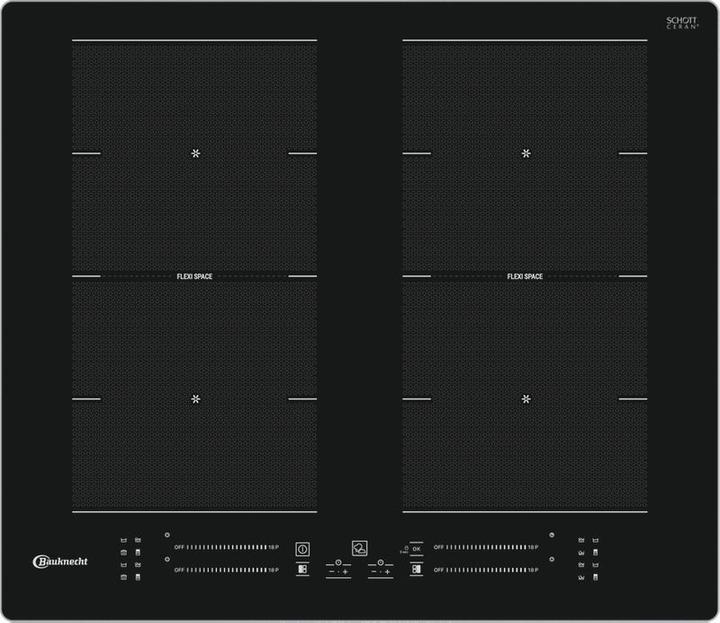Touch the Bauknecht brand logo
720x623 pixels.
click(x=61, y=561)
